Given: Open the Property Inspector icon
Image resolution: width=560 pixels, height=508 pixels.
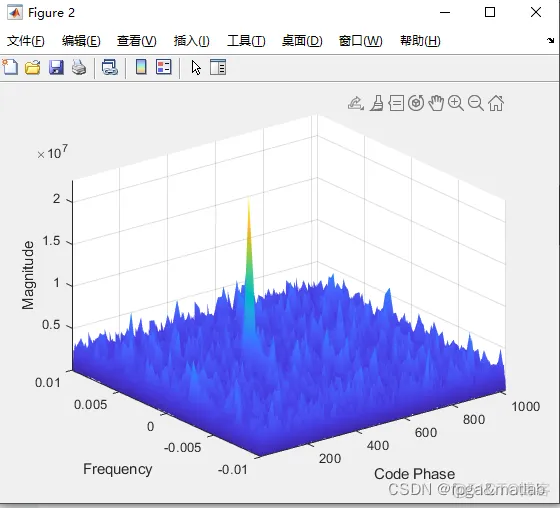Looking at the screenshot, I should pyautogui.click(x=218, y=67).
